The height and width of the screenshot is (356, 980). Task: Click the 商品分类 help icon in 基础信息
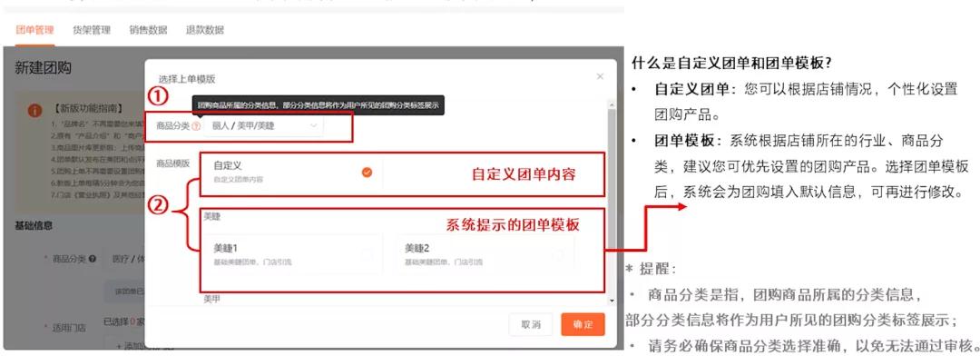click(x=93, y=259)
